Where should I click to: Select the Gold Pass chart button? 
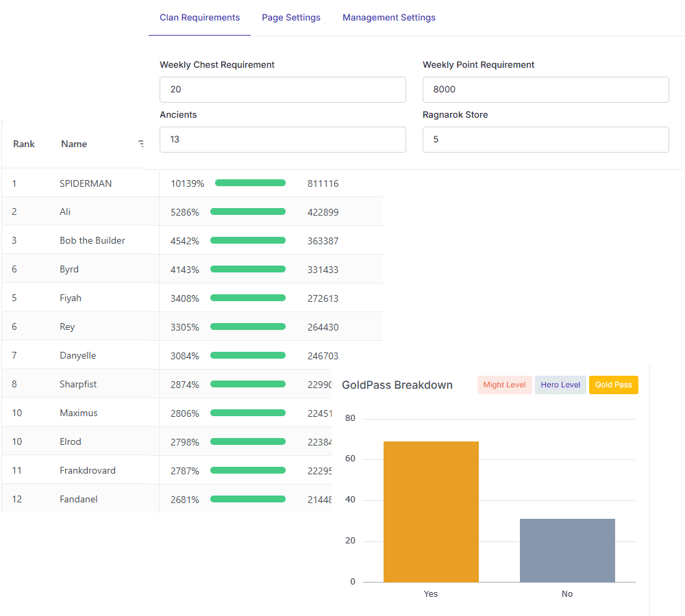(x=613, y=385)
